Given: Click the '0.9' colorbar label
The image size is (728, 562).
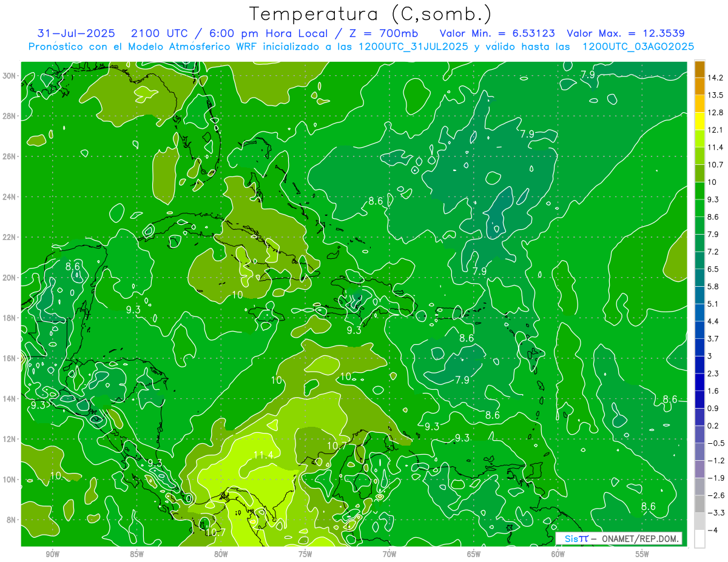Looking at the screenshot, I should pyautogui.click(x=713, y=409).
